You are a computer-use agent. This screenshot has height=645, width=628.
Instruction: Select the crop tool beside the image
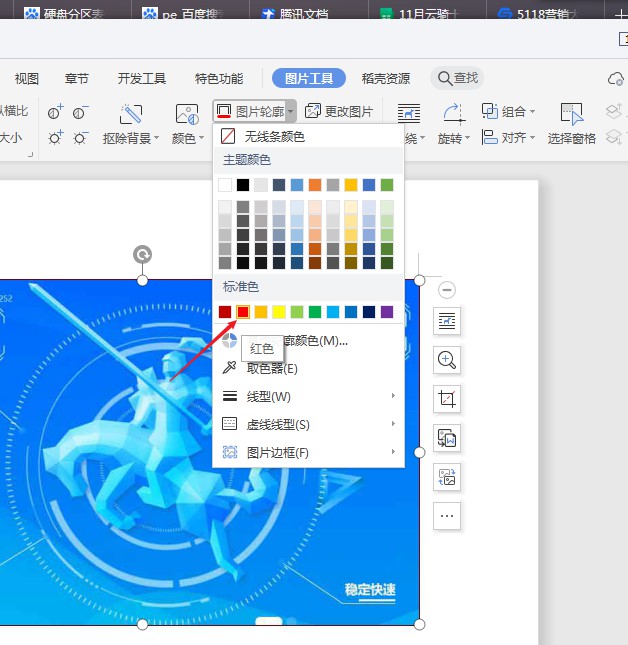447,400
